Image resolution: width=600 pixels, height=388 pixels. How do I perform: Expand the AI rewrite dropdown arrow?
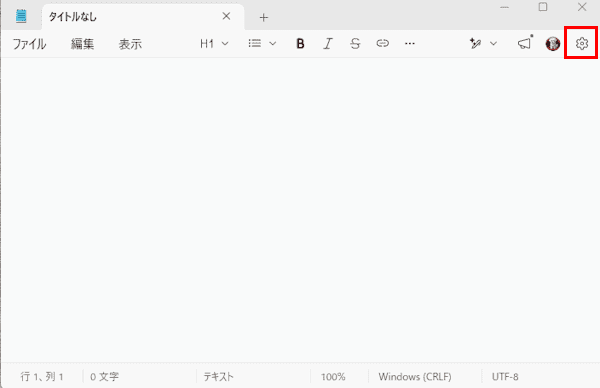[x=493, y=44]
